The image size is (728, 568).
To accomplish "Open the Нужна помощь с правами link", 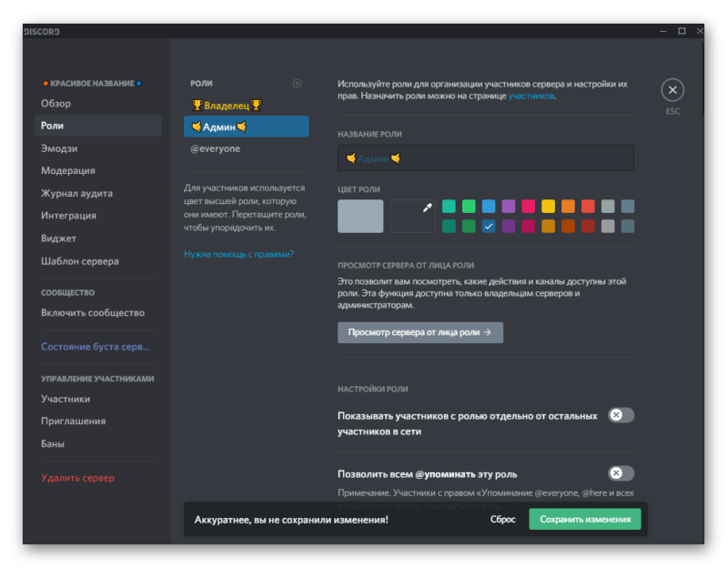I will click(x=238, y=254).
